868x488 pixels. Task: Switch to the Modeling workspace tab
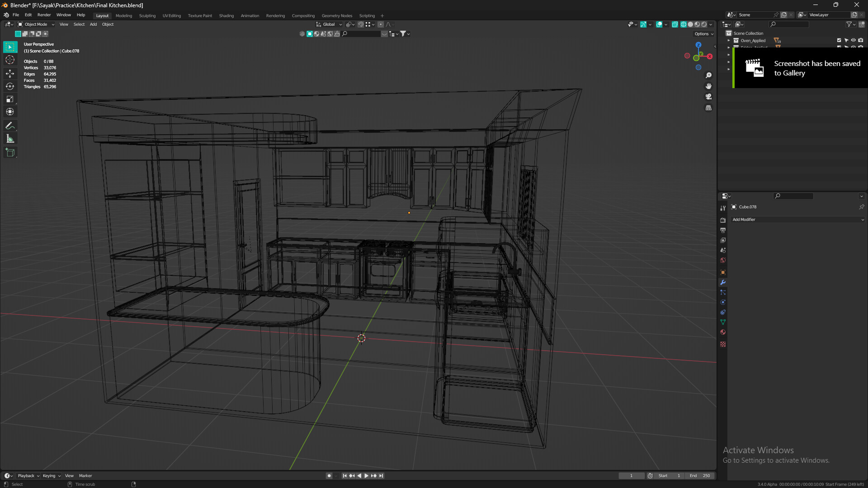click(x=124, y=16)
